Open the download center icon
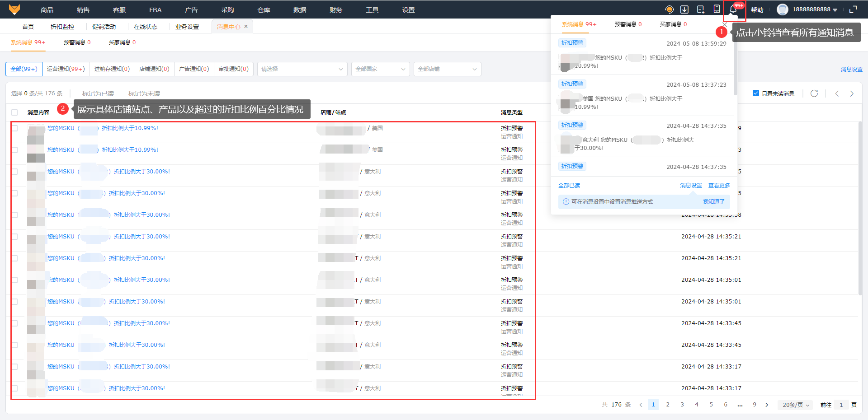Image resolution: width=868 pixels, height=420 pixels. coord(684,9)
